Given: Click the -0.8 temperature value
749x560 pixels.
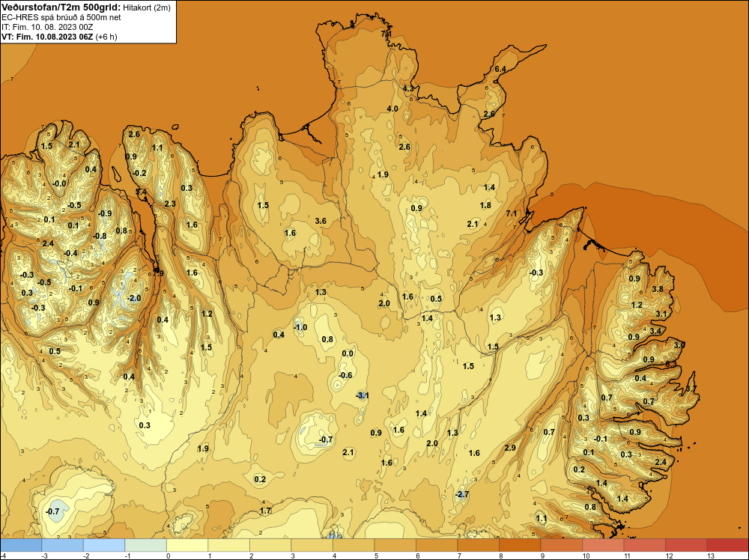Looking at the screenshot, I should pyautogui.click(x=100, y=236).
